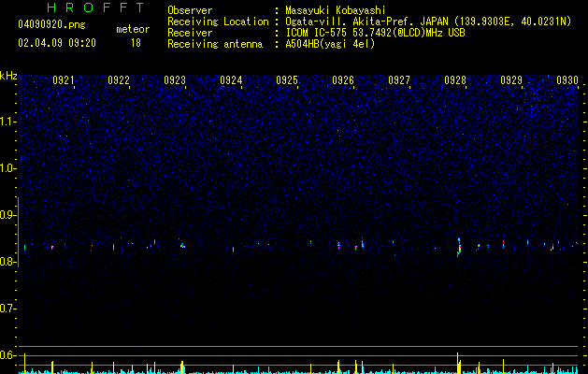The width and height of the screenshot is (588, 374).
Task: Click the strong meteor echo at 0928
Action: [459, 247]
